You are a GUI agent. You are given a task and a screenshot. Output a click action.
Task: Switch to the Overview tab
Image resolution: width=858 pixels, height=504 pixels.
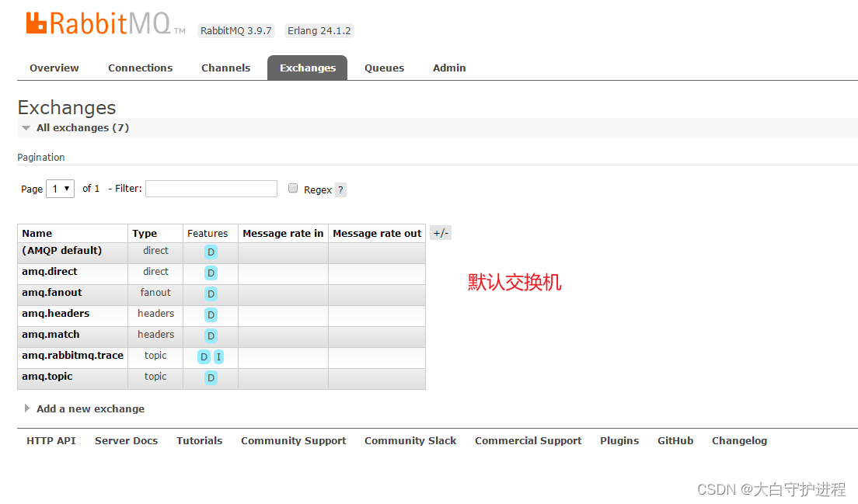click(54, 68)
